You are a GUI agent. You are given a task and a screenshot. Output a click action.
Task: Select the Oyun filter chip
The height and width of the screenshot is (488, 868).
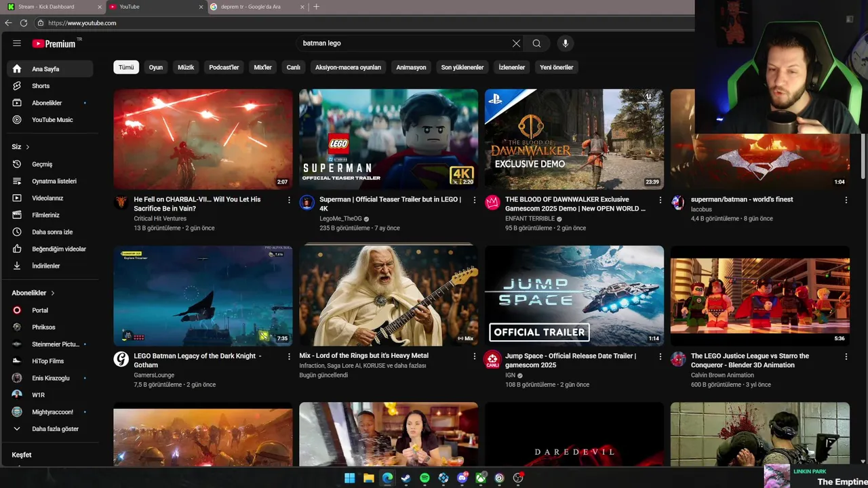pyautogui.click(x=156, y=67)
